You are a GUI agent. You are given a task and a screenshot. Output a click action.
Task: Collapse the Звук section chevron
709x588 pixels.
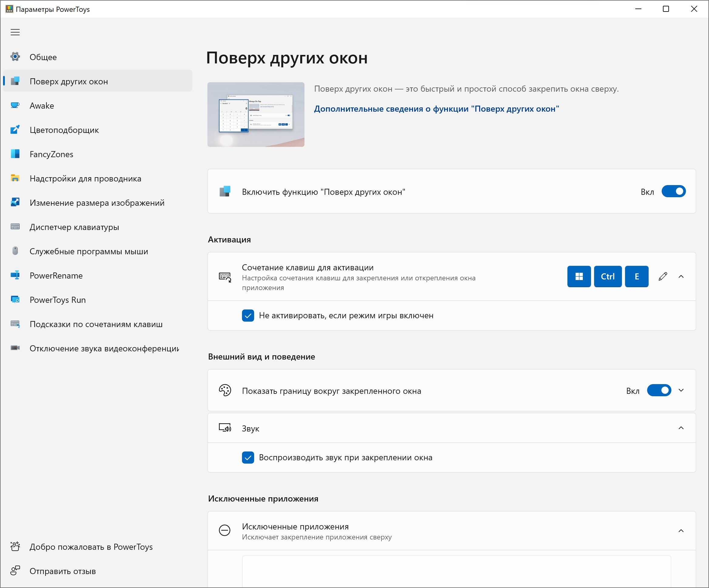point(681,428)
